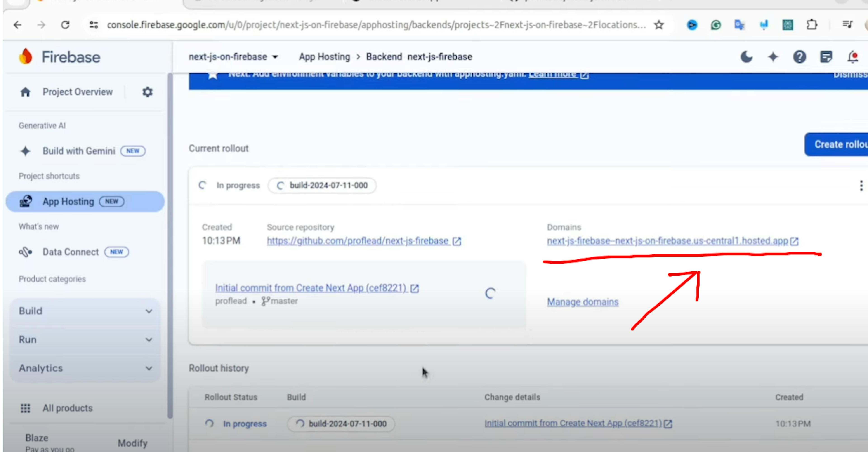Open project settings gear
Image resolution: width=868 pixels, height=452 pixels.
click(x=147, y=92)
